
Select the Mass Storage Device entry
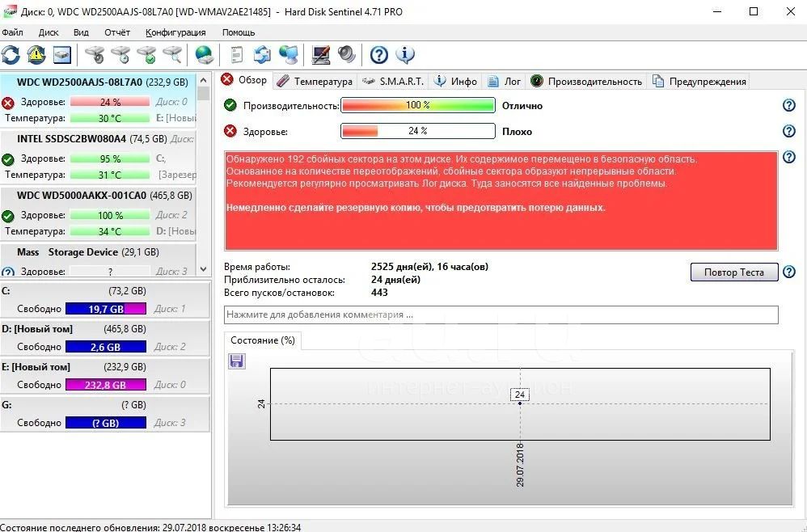coord(99,260)
